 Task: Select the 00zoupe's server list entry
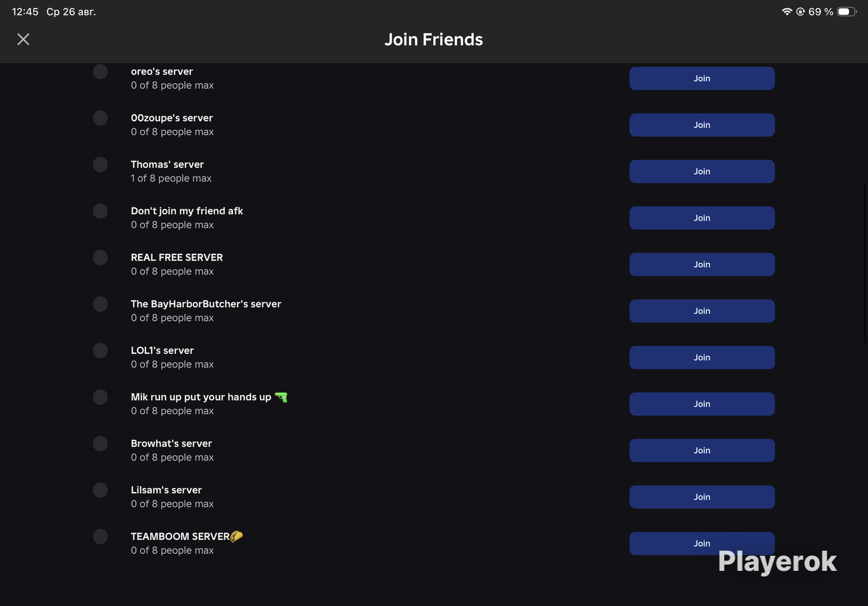(433, 125)
